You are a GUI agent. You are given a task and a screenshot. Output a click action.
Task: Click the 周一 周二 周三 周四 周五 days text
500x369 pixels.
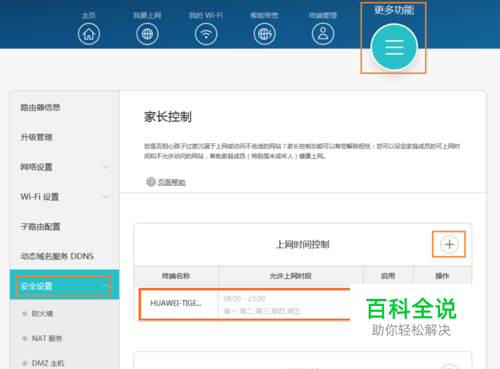coord(262,311)
